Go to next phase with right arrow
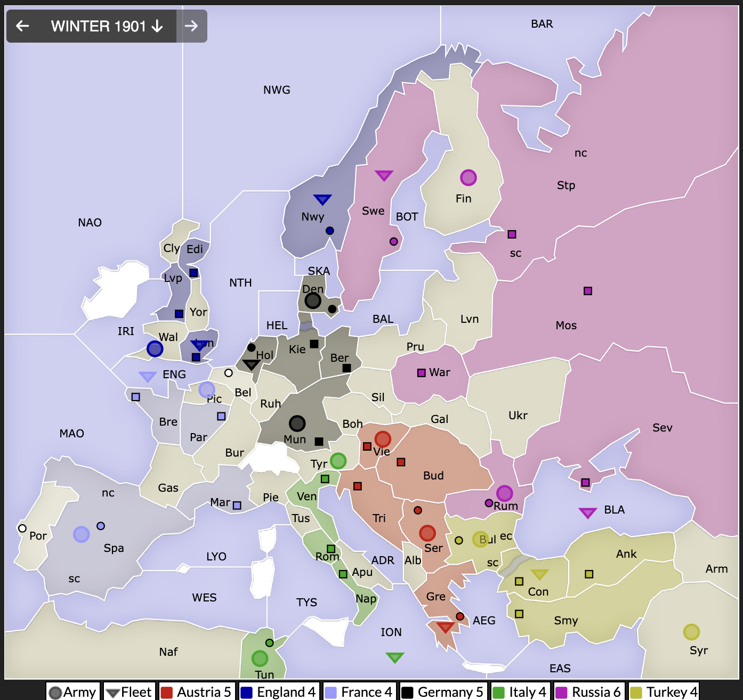The image size is (743, 700). (191, 26)
